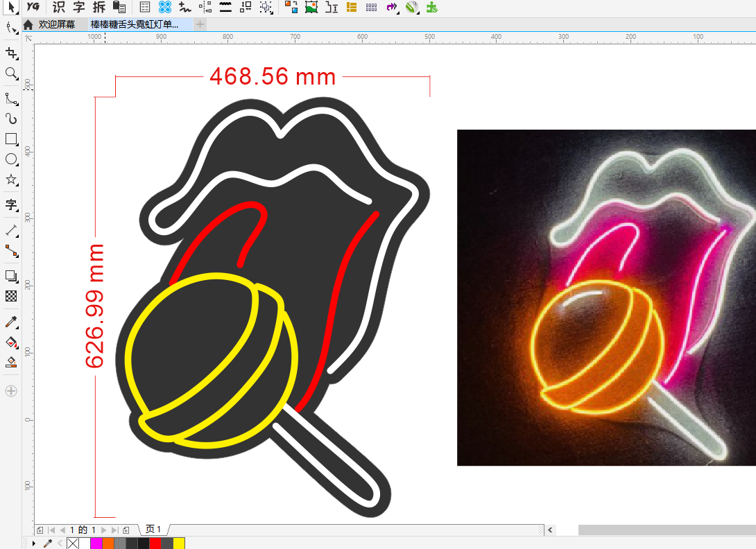The image size is (756, 549).
Task: Click the blue flower-shaped toolbar icon
Action: (165, 7)
